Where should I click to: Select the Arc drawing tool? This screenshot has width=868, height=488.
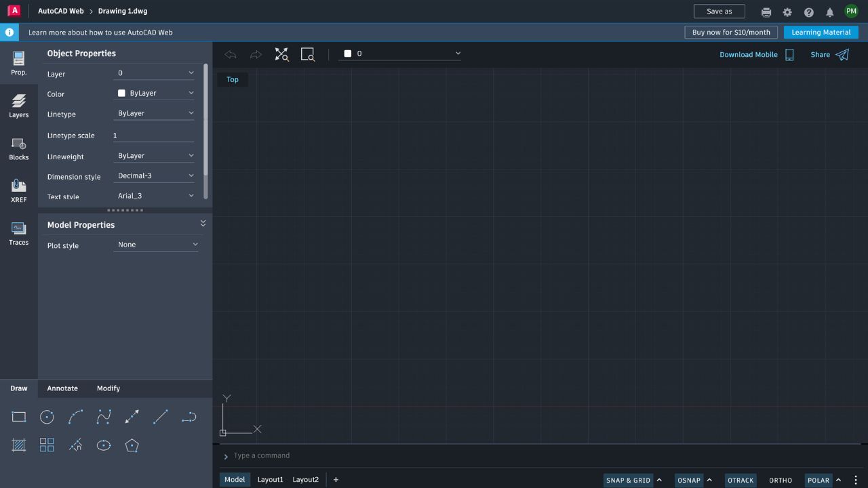click(x=75, y=416)
